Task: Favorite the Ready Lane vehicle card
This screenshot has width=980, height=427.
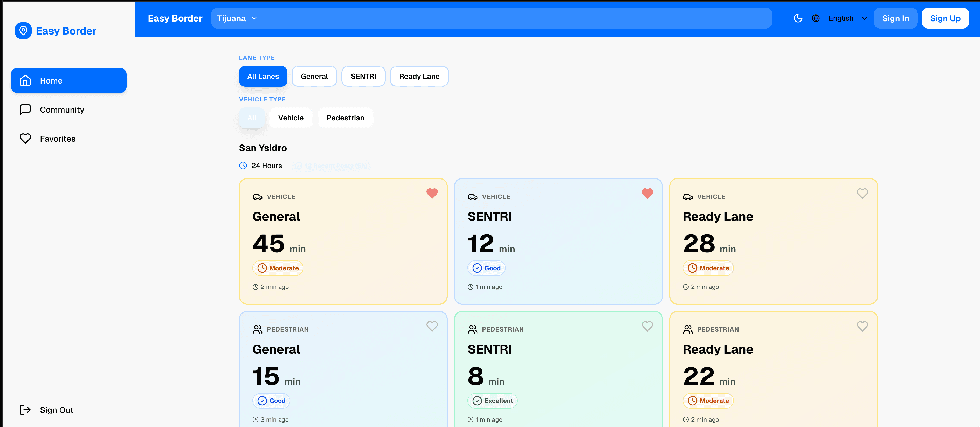Action: pyautogui.click(x=862, y=193)
